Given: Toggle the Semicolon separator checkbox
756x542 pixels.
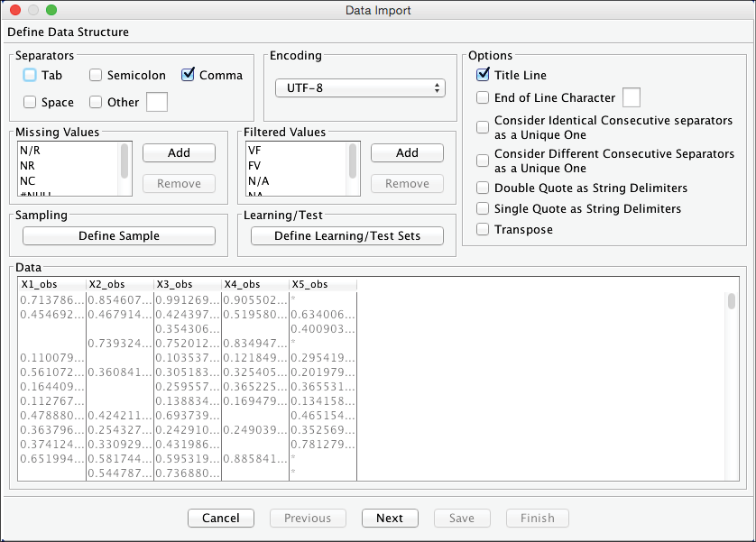Looking at the screenshot, I should coord(96,76).
